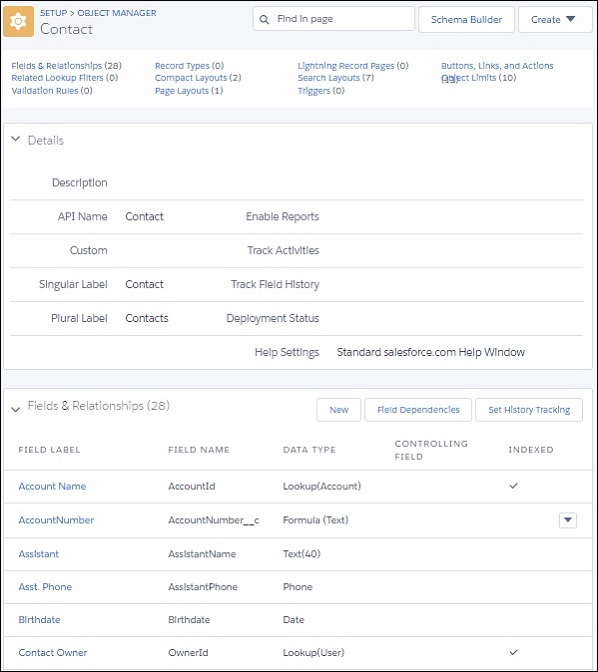Collapse the Details section chevron
Viewport: 598px width, 672px height.
[16, 139]
